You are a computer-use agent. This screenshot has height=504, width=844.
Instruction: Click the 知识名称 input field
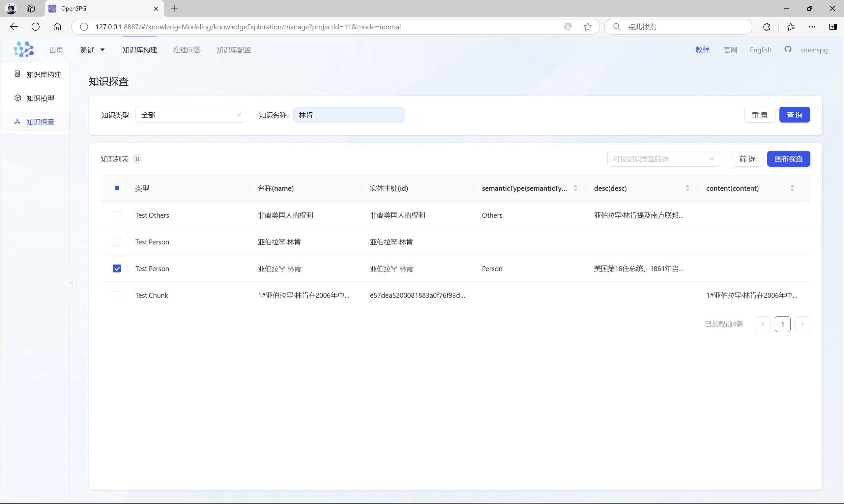point(349,115)
